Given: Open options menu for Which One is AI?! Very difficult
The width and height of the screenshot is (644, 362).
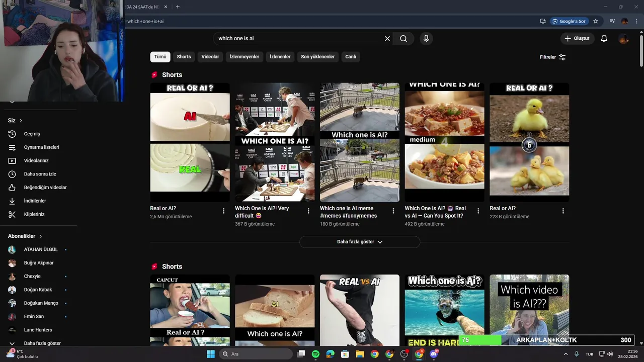Looking at the screenshot, I should point(308,211).
